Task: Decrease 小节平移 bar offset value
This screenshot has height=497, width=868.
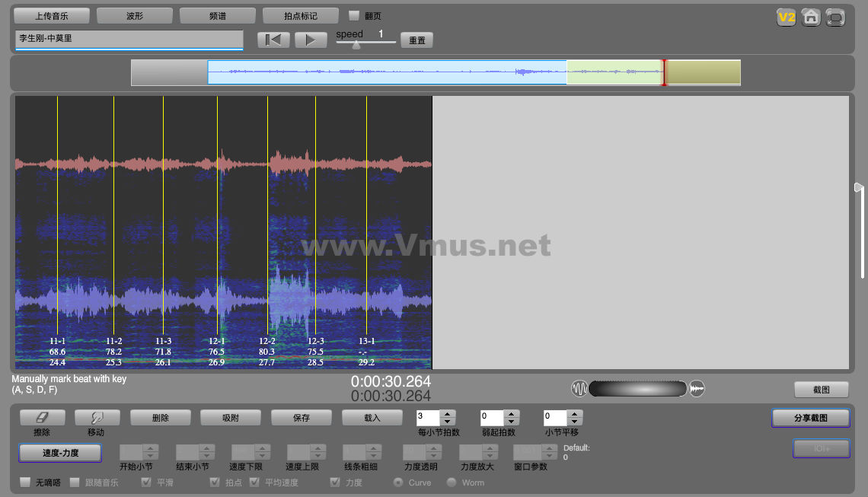Action: click(575, 422)
